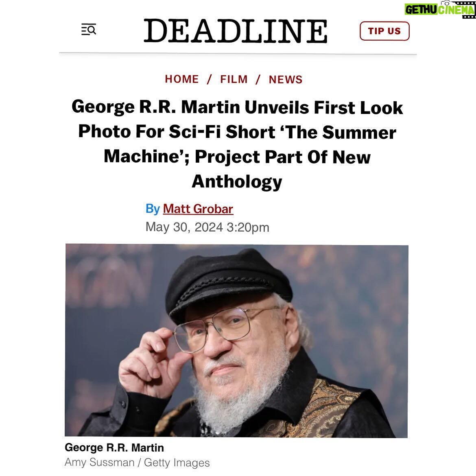Click the May 30, 2024 timestamp

pyautogui.click(x=207, y=227)
